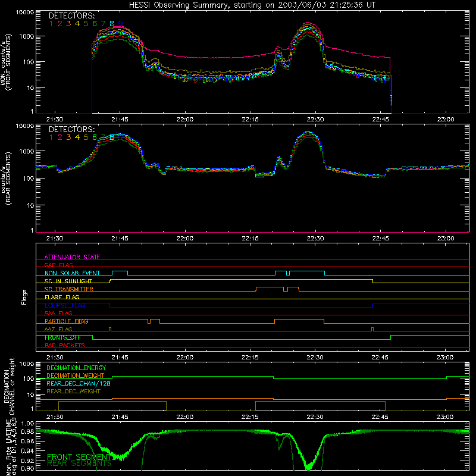Select orange detector 3 in rear segments legend
Viewport: 476px width, 476px height.
[x=68, y=137]
